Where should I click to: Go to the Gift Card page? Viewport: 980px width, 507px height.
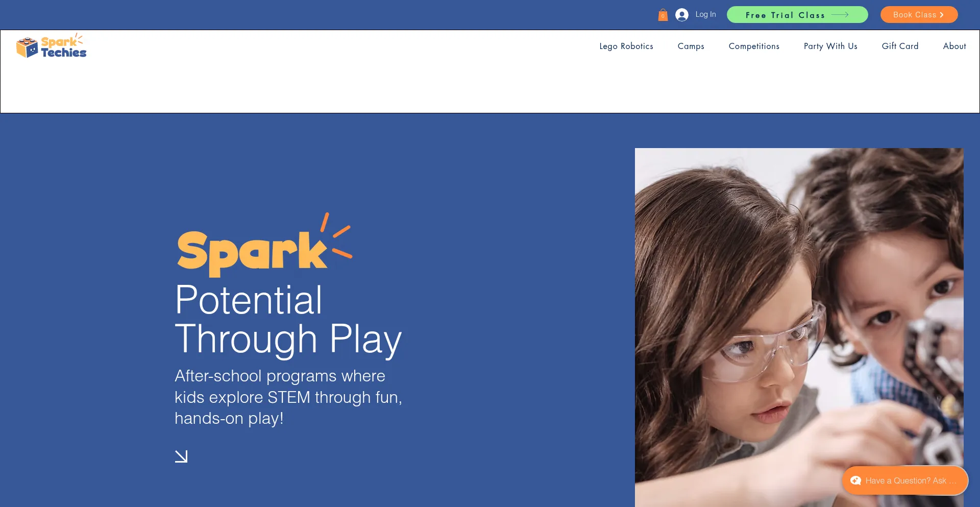click(x=900, y=46)
